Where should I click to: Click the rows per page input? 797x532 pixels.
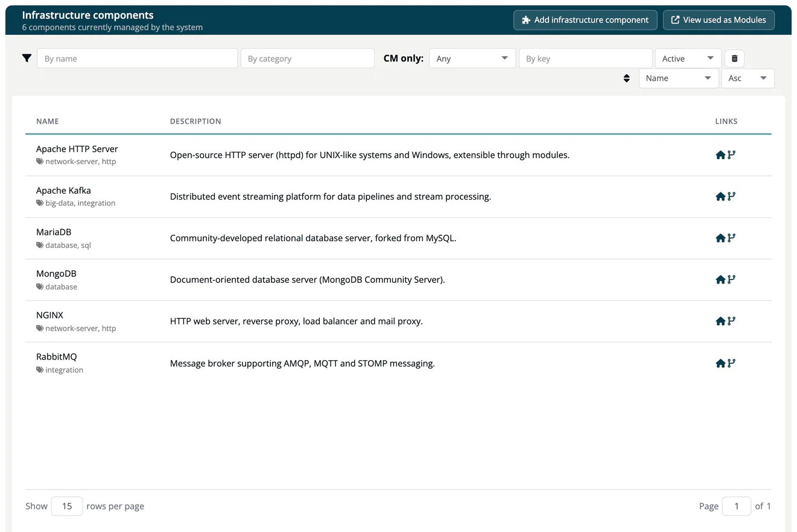tap(67, 506)
